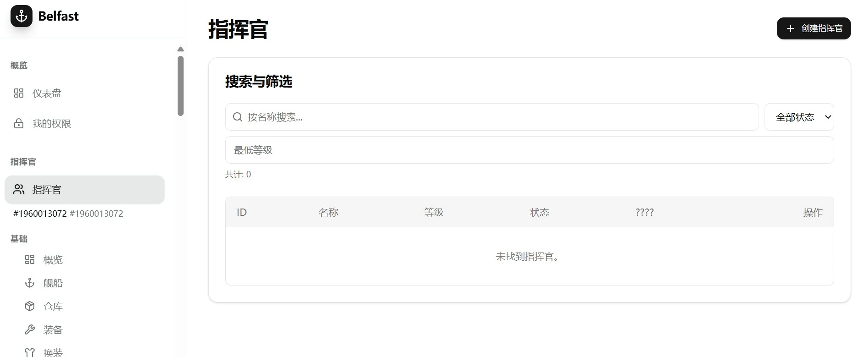This screenshot has height=357, width=868.
Task: Click the Belfast anchor logo icon
Action: [22, 16]
